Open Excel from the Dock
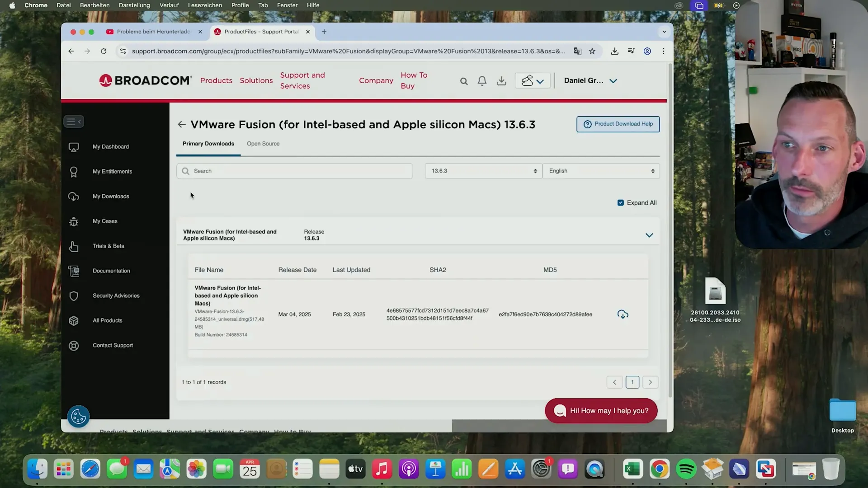868x488 pixels. [632, 469]
